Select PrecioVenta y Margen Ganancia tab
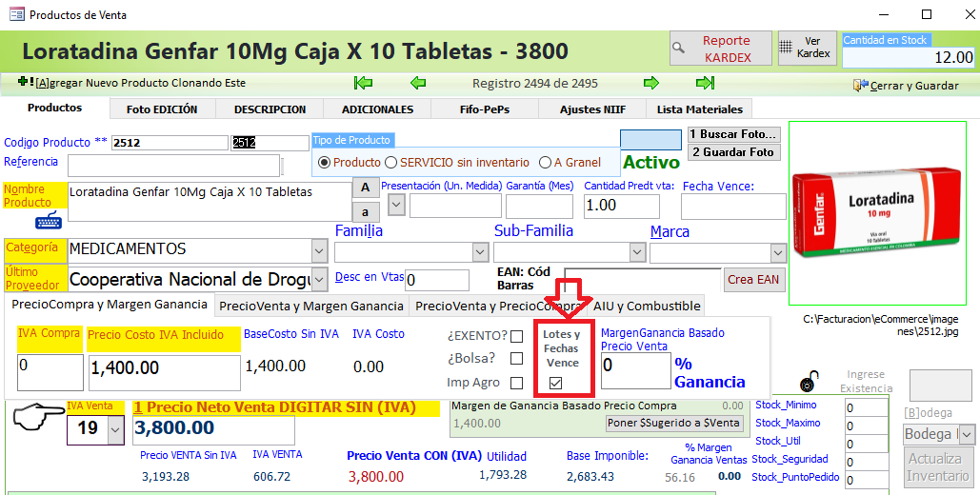Screen dimensions: 980x495 (x=311, y=307)
